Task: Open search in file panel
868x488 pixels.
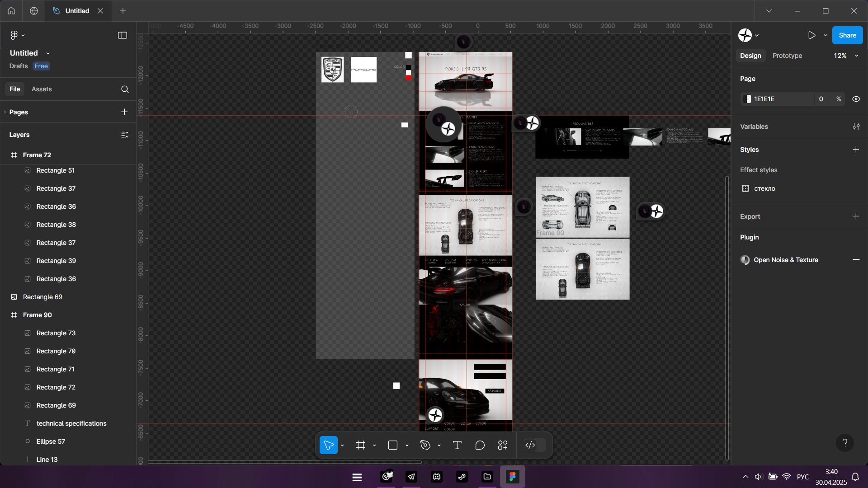Action: click(x=125, y=89)
